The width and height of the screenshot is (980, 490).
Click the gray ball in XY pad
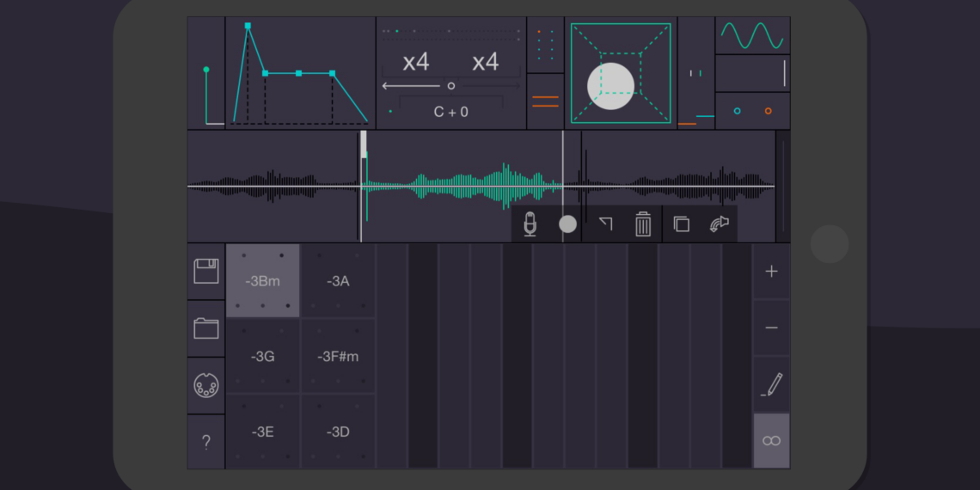pos(610,86)
